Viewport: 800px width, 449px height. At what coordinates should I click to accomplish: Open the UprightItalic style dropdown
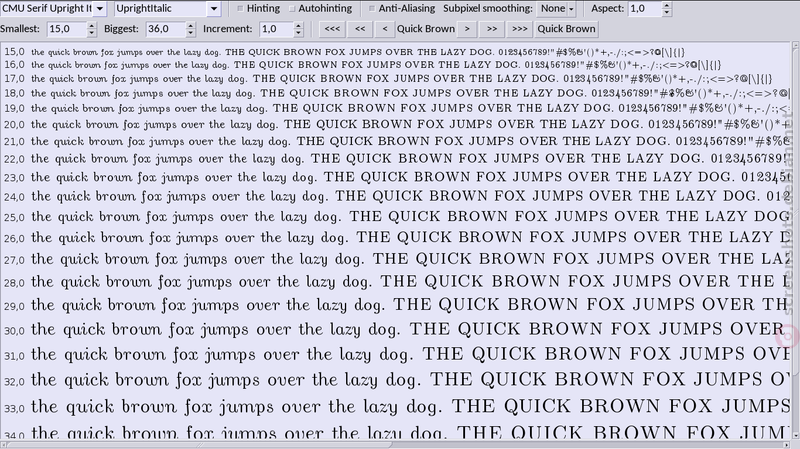click(167, 8)
